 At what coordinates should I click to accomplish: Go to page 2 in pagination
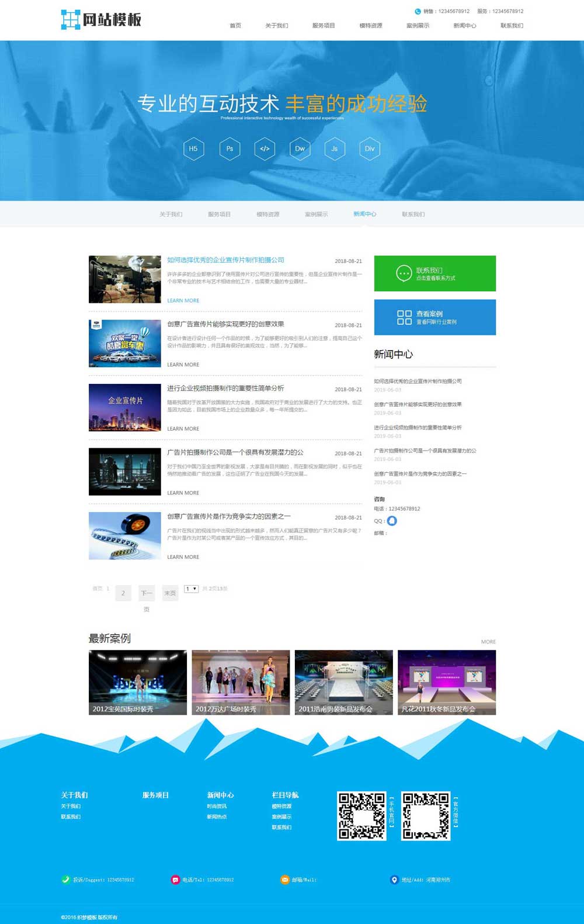pos(123,593)
